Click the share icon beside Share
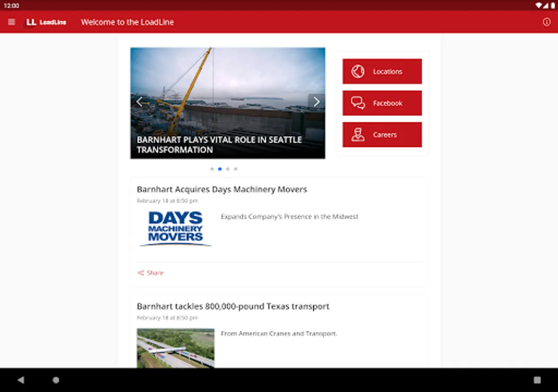This screenshot has height=392, width=558. pyautogui.click(x=141, y=273)
